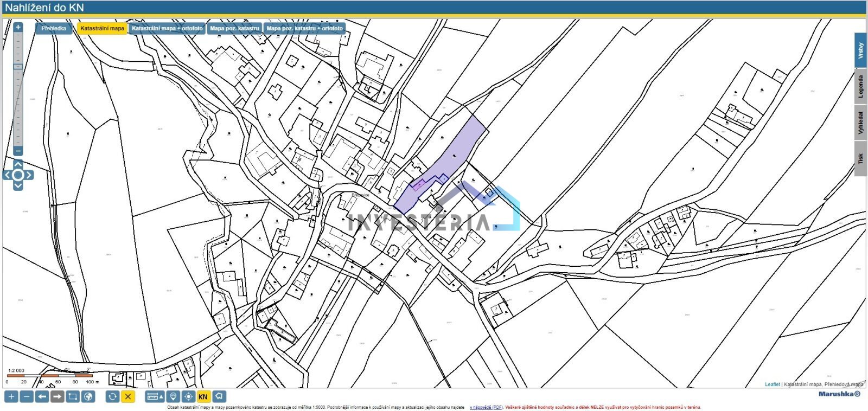Image resolution: width=868 pixels, height=411 pixels.
Task: Click the yellow X clear selection icon
Action: pyautogui.click(x=128, y=396)
